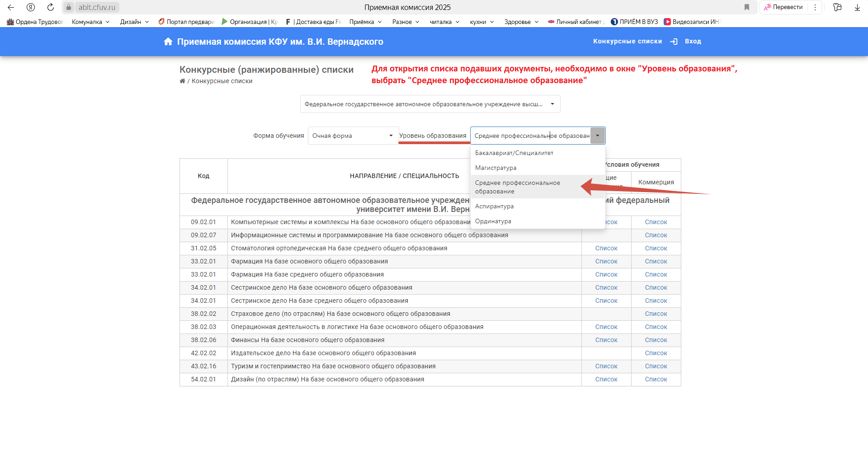Open Коммерция Список for 09.02.07
The image size is (868, 451).
tap(656, 235)
